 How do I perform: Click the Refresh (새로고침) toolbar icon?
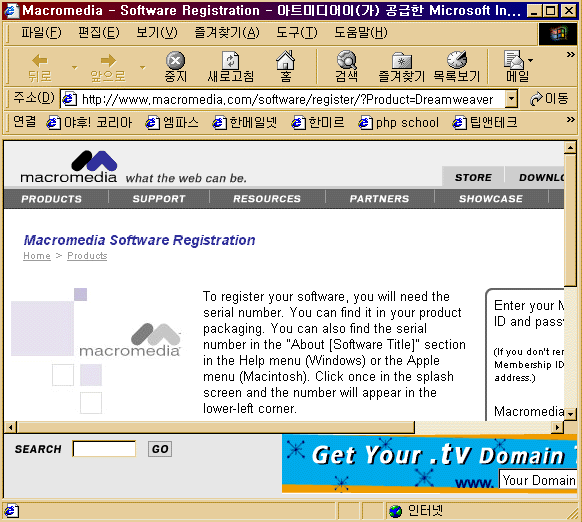pyautogui.click(x=230, y=60)
